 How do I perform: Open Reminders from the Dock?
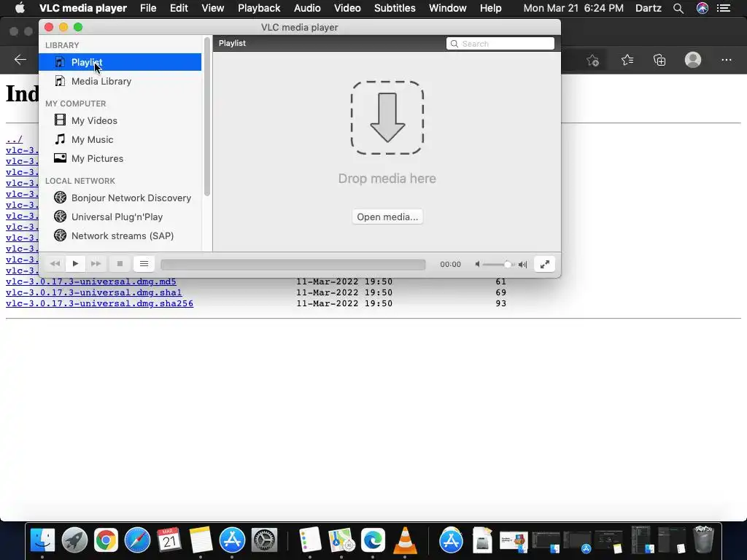309,540
